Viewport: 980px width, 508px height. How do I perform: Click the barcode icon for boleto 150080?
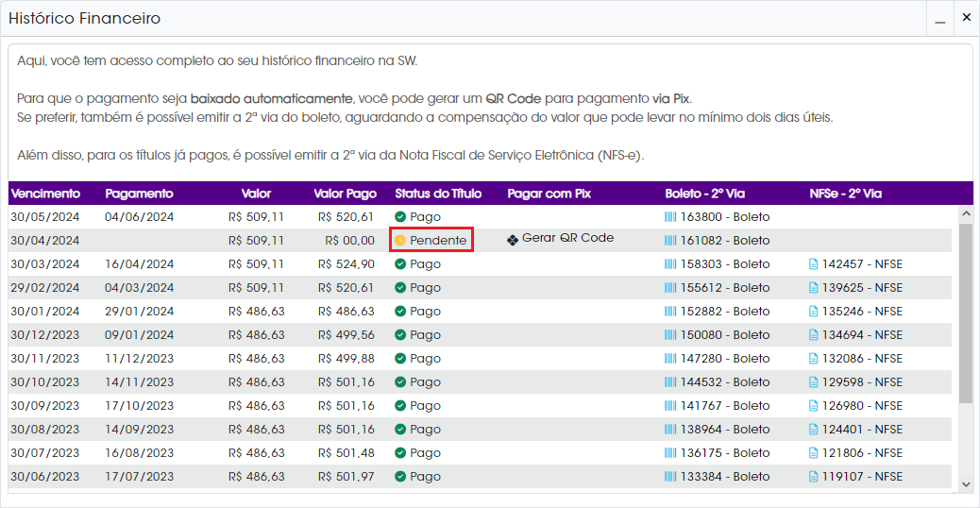click(x=670, y=335)
